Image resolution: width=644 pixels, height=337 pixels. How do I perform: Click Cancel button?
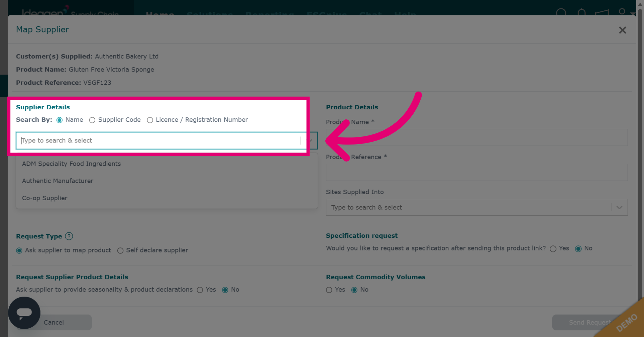(x=54, y=322)
